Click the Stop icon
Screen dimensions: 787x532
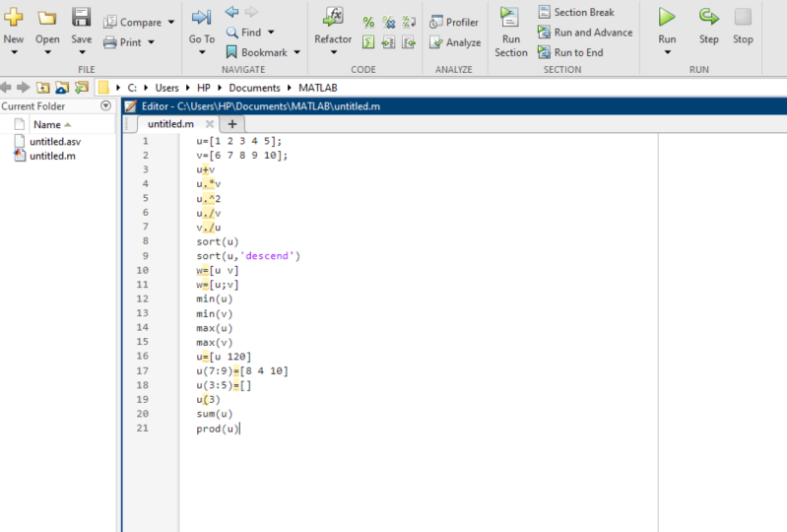point(743,17)
